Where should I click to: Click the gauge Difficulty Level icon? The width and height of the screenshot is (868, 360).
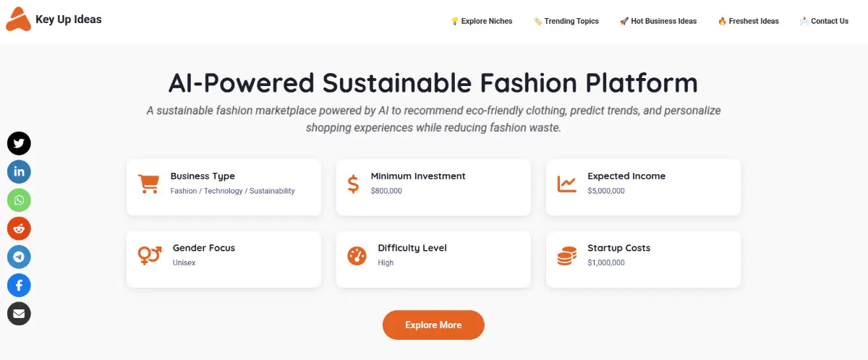coord(357,255)
